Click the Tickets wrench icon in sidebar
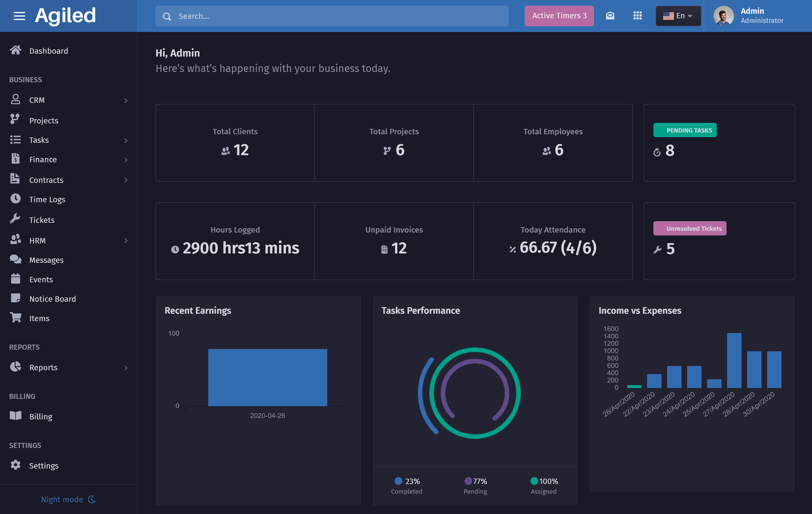This screenshot has width=812, height=514. point(15,219)
